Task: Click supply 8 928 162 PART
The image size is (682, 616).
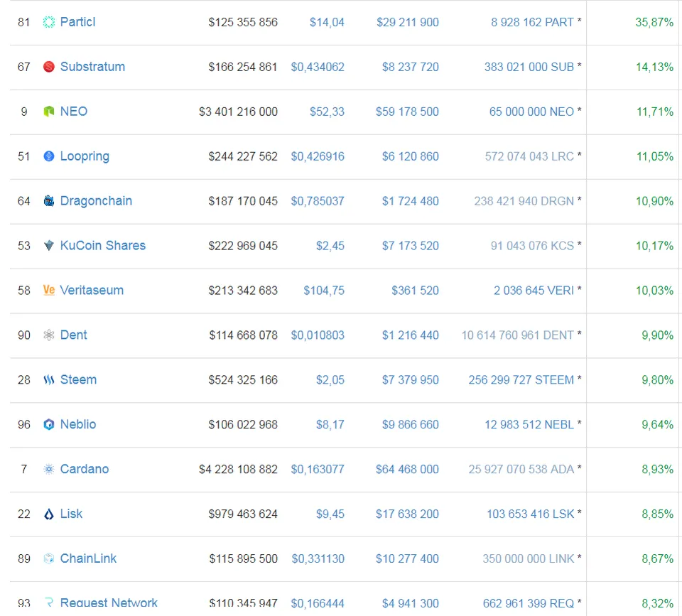Action: click(532, 22)
